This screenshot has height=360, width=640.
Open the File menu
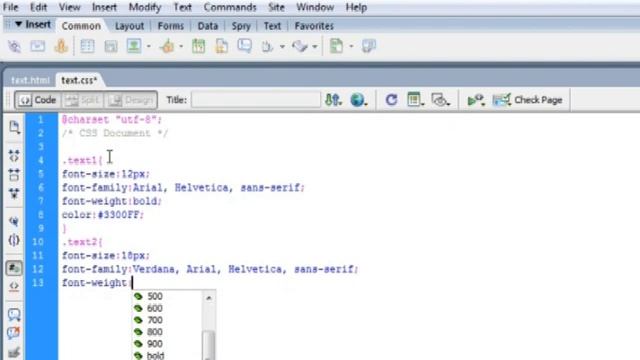(10, 7)
